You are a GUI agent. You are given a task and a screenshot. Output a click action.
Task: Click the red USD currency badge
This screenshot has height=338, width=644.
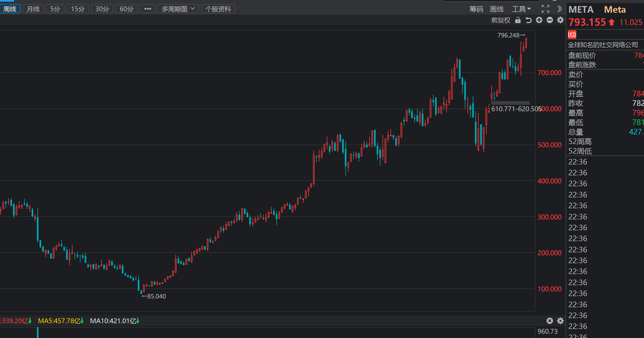coord(572,35)
